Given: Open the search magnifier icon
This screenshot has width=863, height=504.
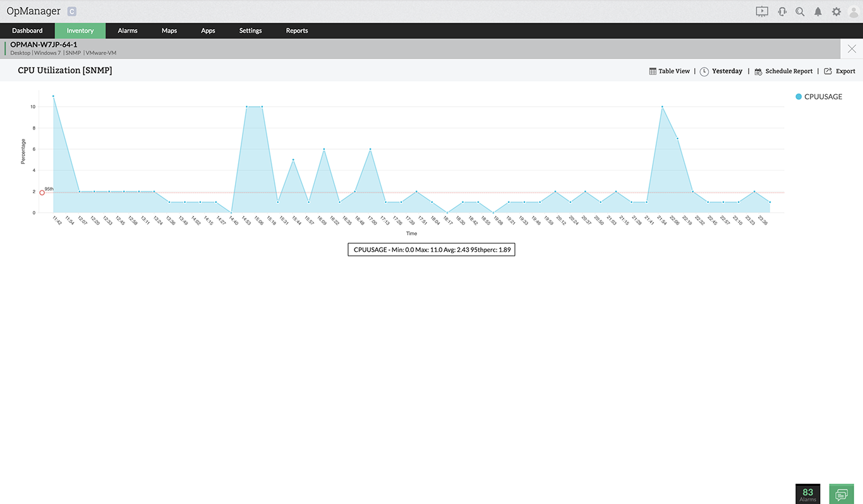Looking at the screenshot, I should click(800, 11).
